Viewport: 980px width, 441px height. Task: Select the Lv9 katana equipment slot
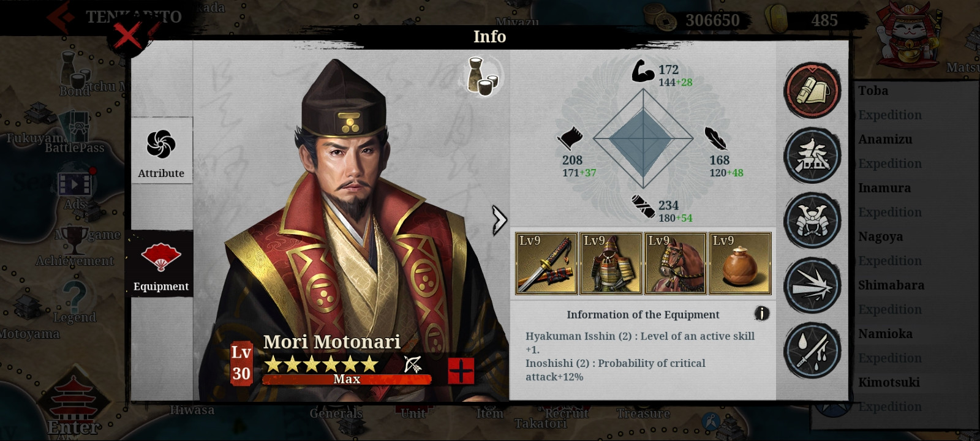[546, 263]
